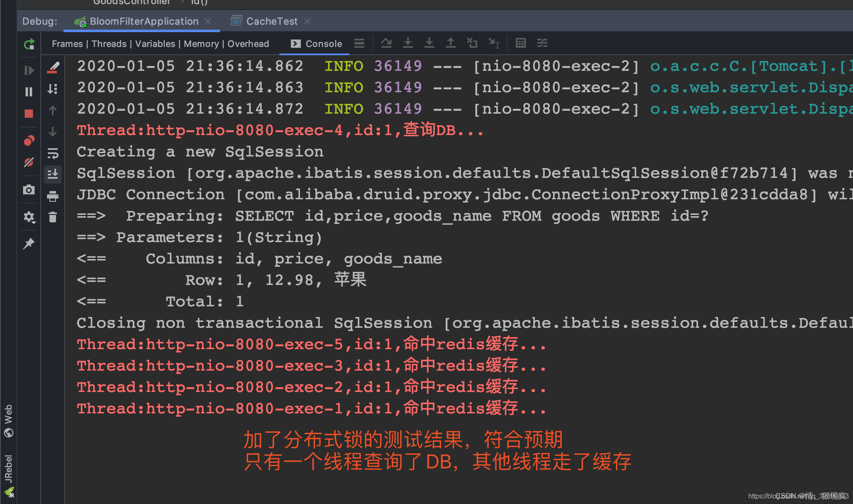Viewport: 853px width, 504px height.
Task: Click the Step Over toolbar icon
Action: 386,43
